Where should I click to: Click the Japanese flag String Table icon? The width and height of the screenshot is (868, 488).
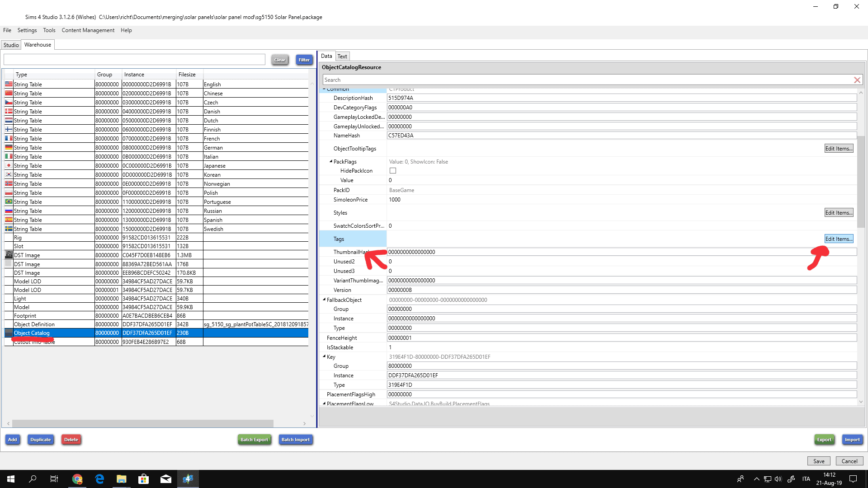pyautogui.click(x=9, y=165)
